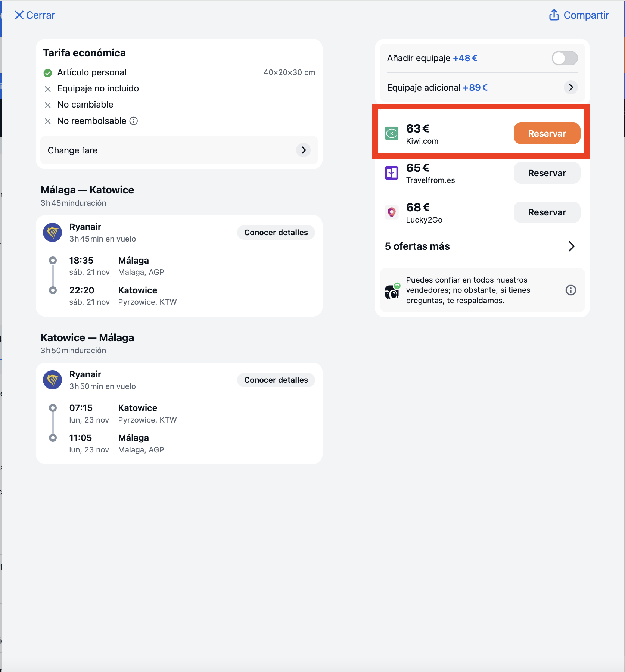
Task: Open Conocer detalles for the 07:15 Katowice departure
Action: pos(276,380)
